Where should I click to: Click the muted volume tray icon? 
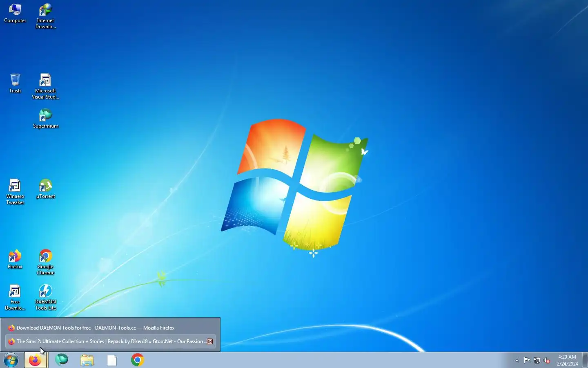click(547, 360)
